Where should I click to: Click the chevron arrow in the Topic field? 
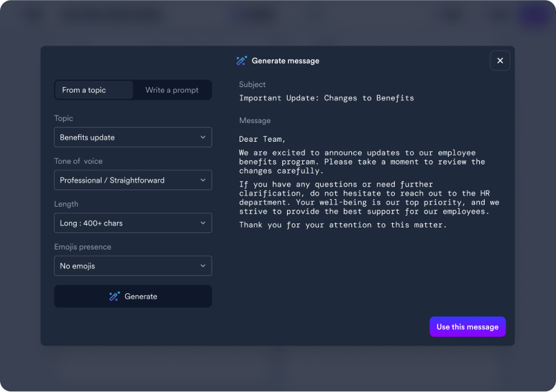pyautogui.click(x=203, y=138)
